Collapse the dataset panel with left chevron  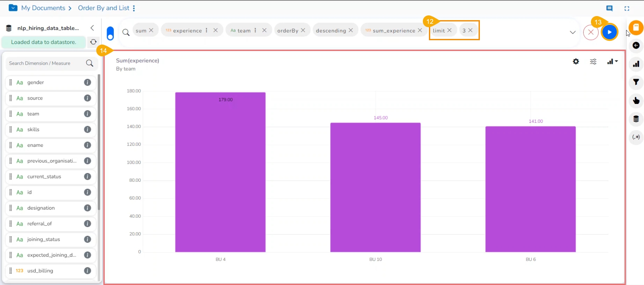tap(92, 28)
